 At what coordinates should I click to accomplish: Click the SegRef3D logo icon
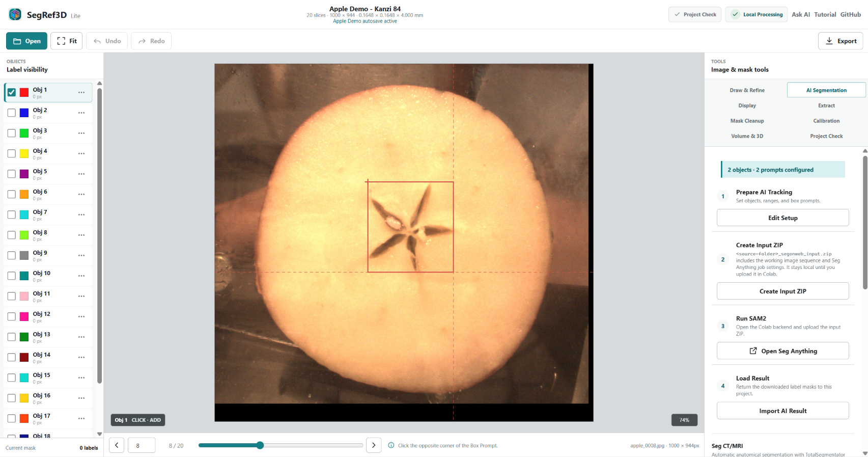coord(15,14)
